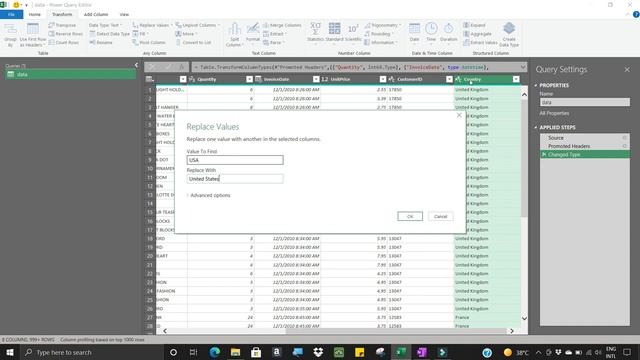Click the Split Column icon

pos(234,35)
